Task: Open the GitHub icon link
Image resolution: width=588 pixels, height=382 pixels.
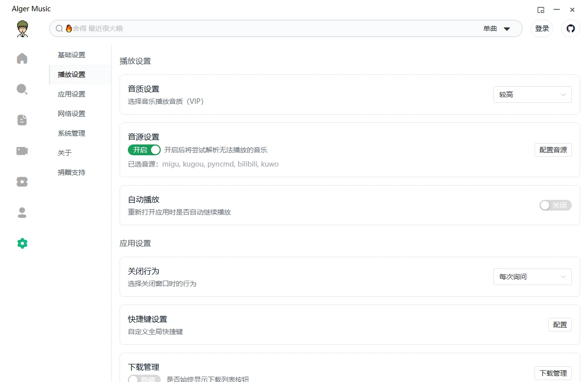Action: tap(570, 28)
